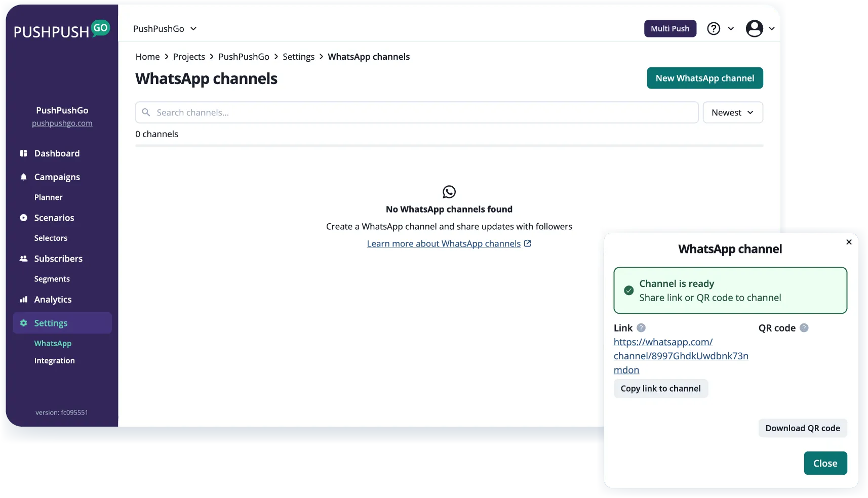Open Analytics in the sidebar
This screenshot has height=498, width=868.
(x=53, y=300)
